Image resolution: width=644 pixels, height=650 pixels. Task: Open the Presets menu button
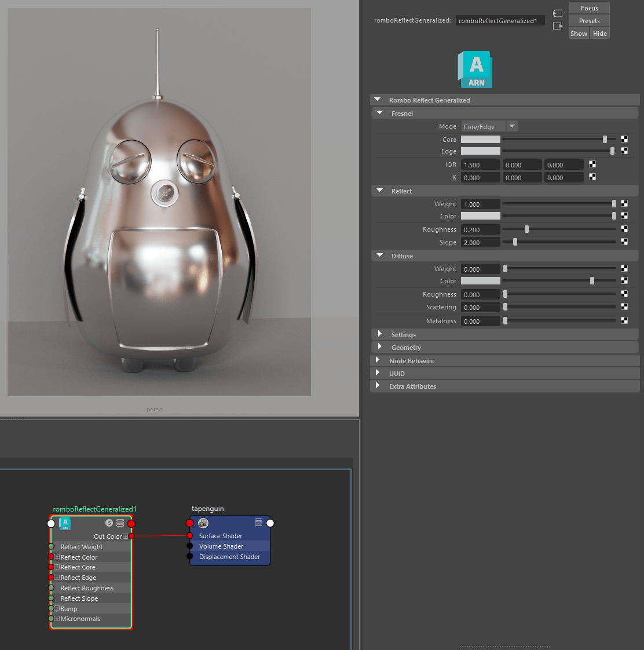pos(589,20)
